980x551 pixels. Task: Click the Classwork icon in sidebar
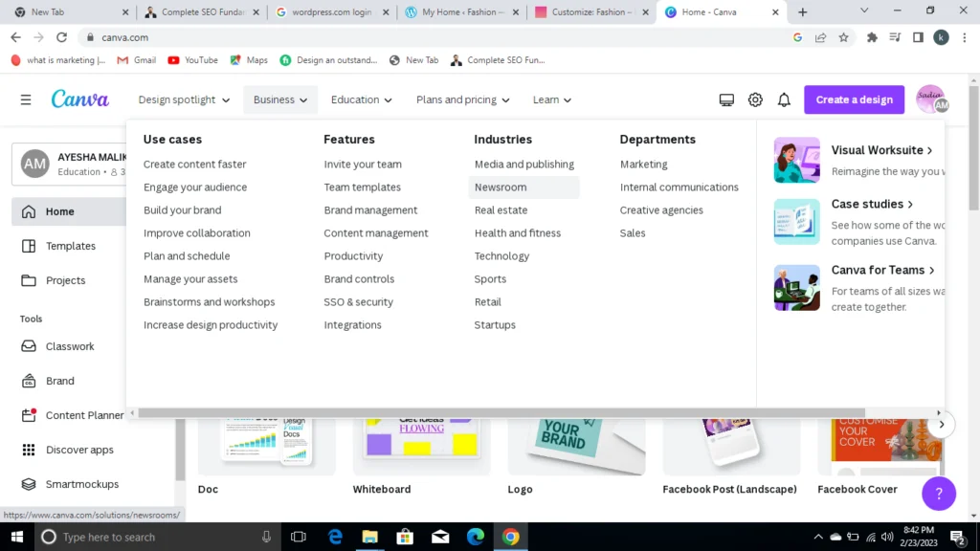tap(29, 346)
